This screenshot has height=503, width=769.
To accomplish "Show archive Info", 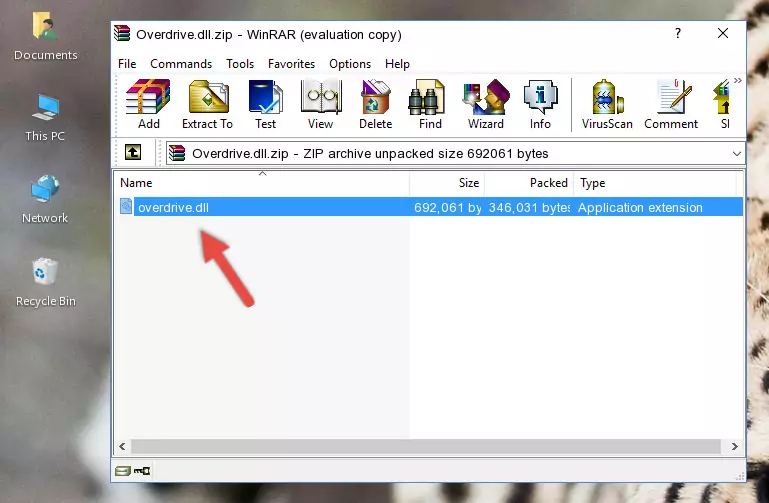I will point(540,104).
